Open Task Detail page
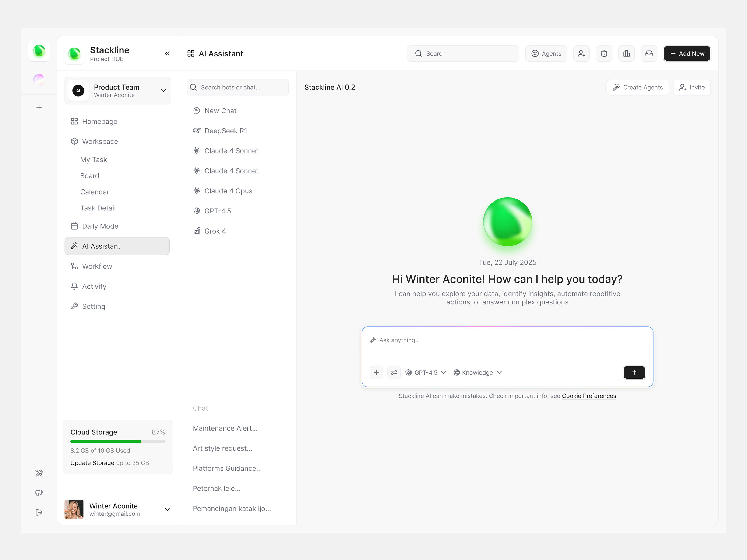 tap(98, 208)
